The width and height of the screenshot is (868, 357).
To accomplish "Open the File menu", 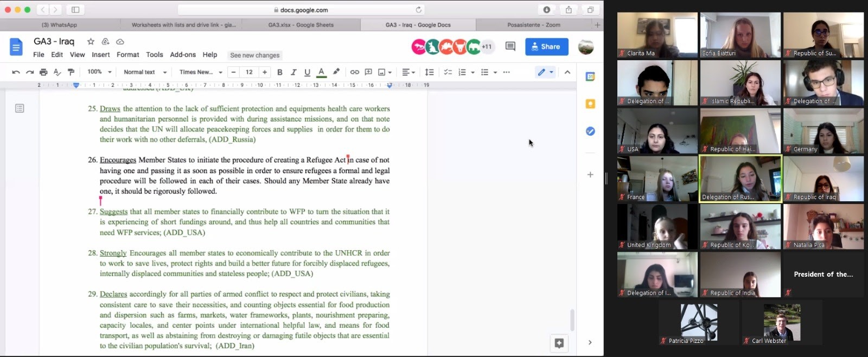I will click(39, 55).
